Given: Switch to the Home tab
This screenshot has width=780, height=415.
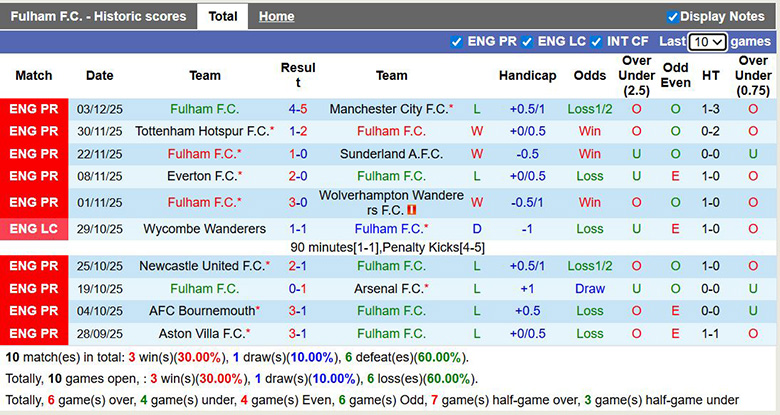Looking at the screenshot, I should (x=276, y=16).
